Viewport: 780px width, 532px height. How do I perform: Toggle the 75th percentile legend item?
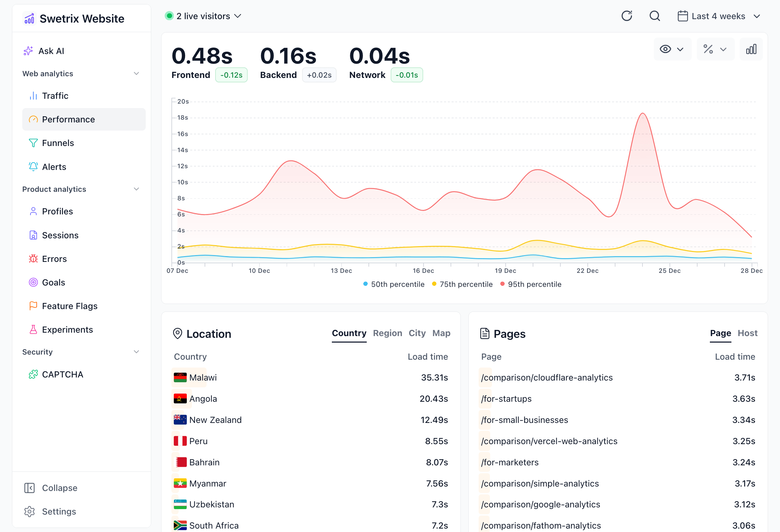tap(462, 284)
